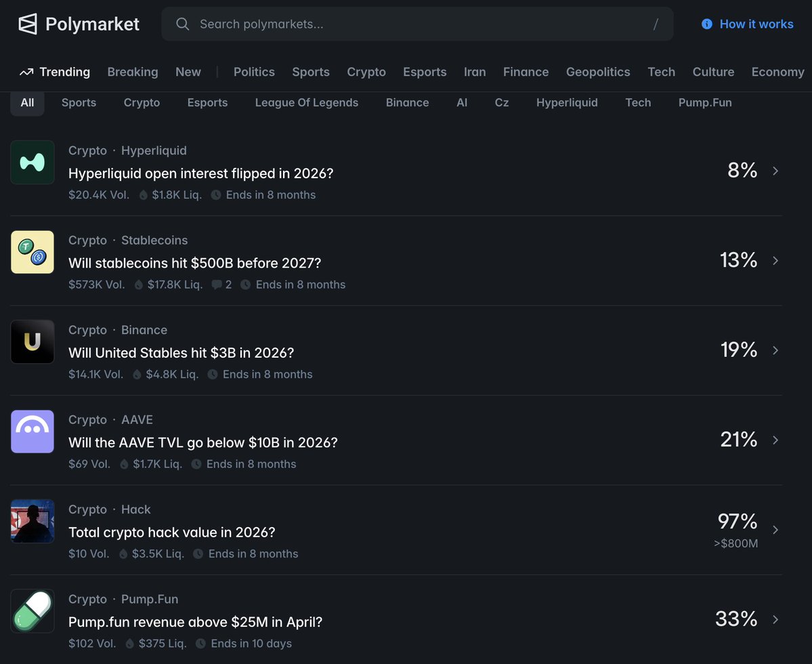
Task: Click the crypto hack market thumbnail
Action: 33,521
